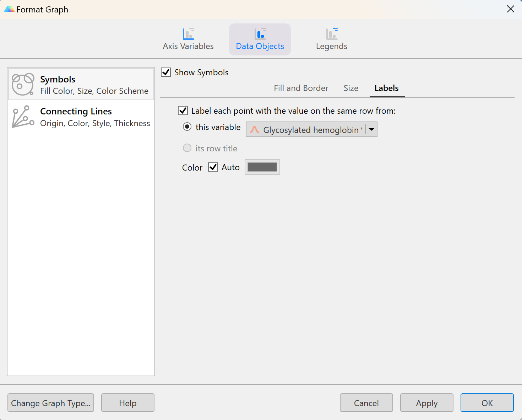Select the Connecting Lines icon
The height and width of the screenshot is (420, 522).
(x=23, y=117)
